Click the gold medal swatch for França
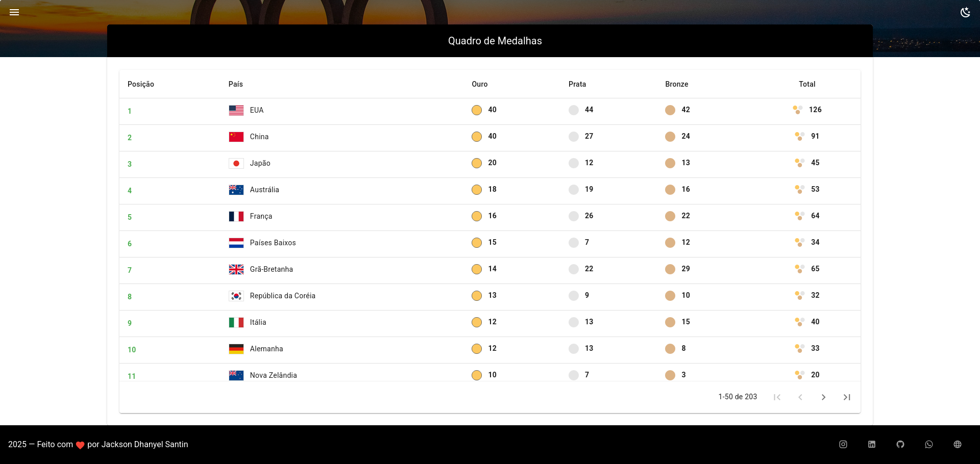The height and width of the screenshot is (464, 980). (477, 216)
